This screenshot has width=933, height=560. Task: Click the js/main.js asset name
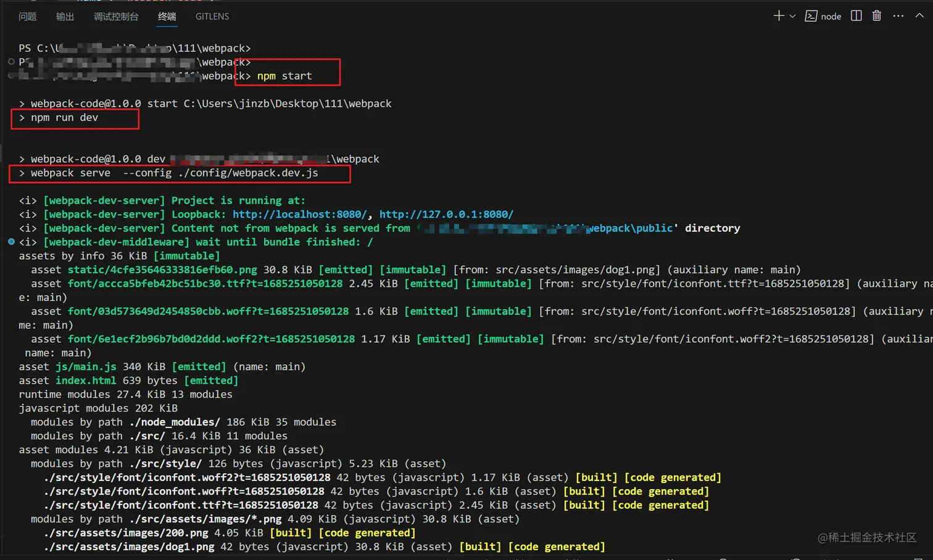(x=86, y=367)
